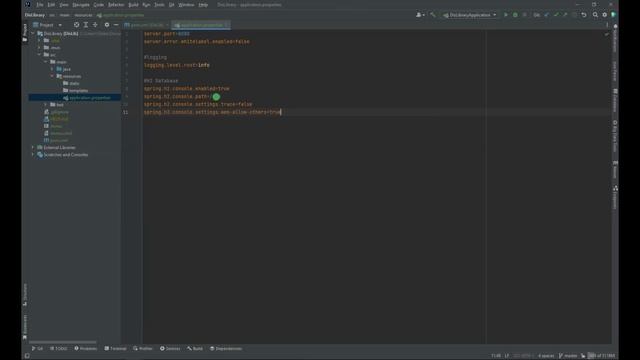
Task: Click the editor tabs more options icon
Action: 607,25
